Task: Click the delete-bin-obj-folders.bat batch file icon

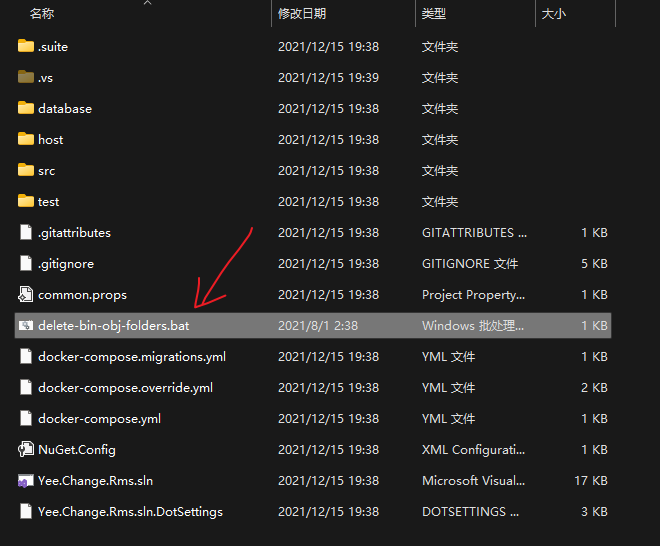Action: point(26,325)
